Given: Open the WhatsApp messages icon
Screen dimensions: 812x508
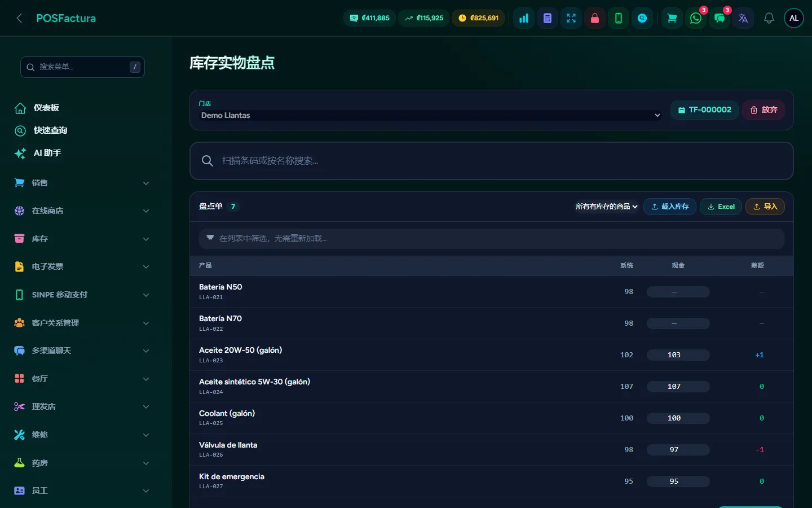Looking at the screenshot, I should (x=696, y=18).
